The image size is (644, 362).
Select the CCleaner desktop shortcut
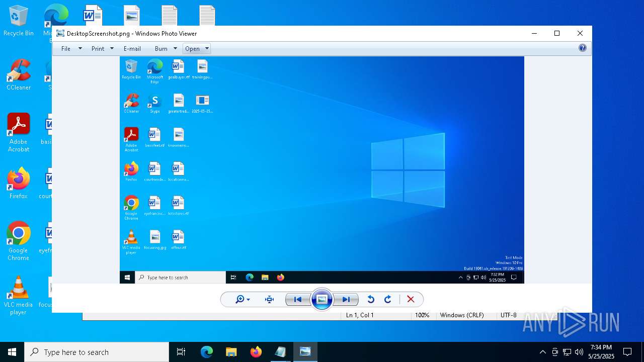click(x=19, y=75)
